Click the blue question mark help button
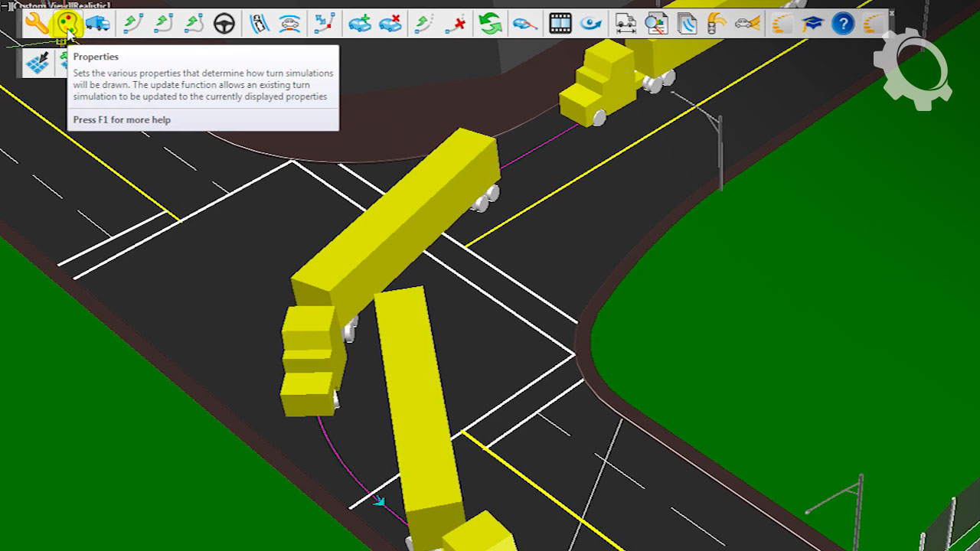 pos(843,24)
